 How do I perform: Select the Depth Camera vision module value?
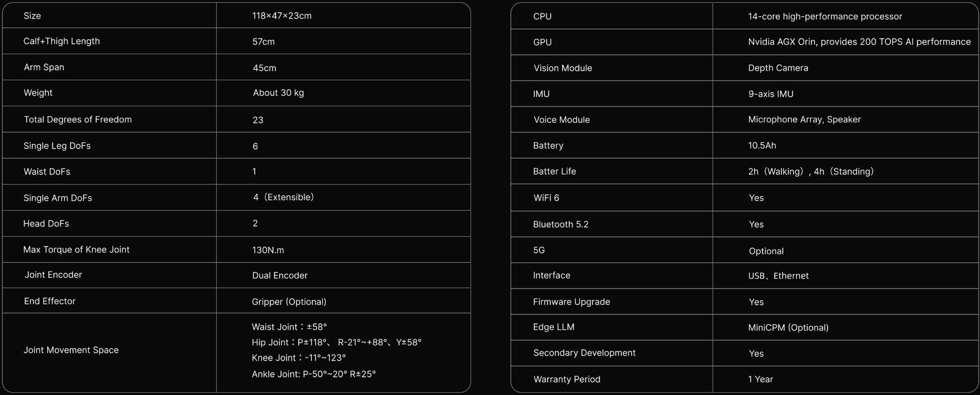pos(778,68)
